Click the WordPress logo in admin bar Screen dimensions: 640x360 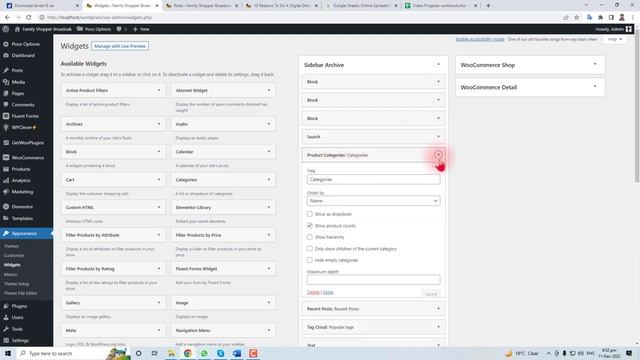coord(6,29)
